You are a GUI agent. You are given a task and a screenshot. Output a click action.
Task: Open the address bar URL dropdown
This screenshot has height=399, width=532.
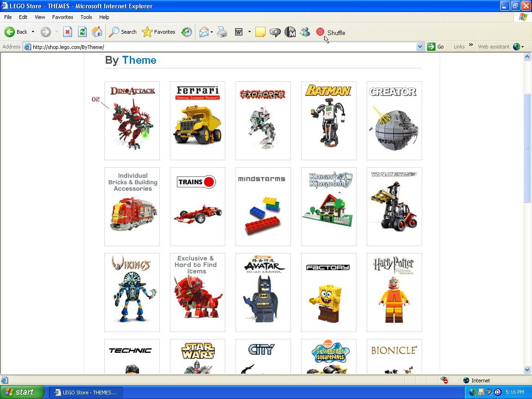(420, 47)
